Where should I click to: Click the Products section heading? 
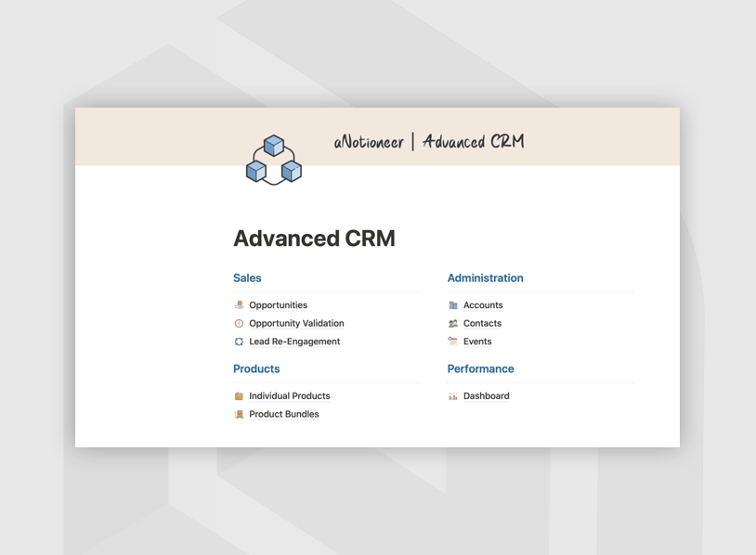256,369
